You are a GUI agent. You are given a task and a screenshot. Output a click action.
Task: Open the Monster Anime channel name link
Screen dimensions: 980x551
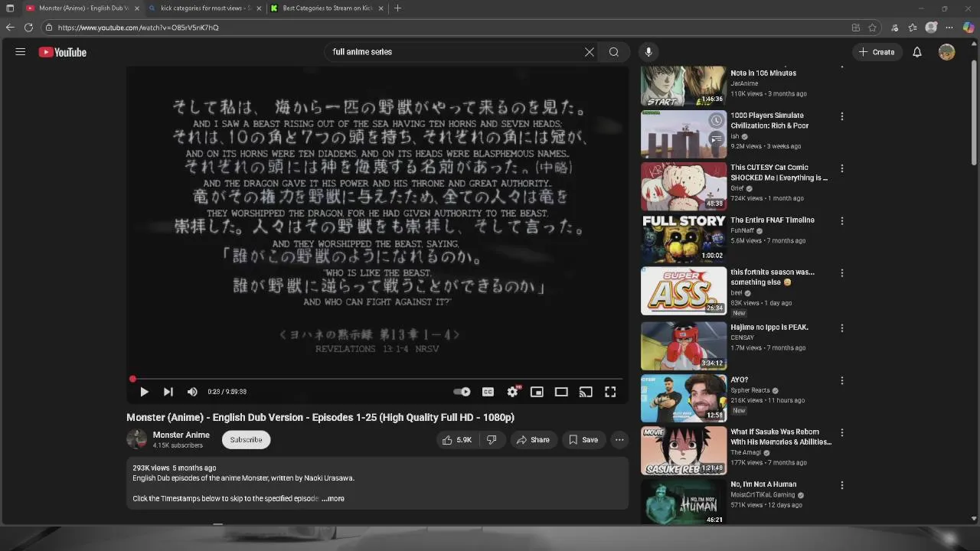point(181,435)
